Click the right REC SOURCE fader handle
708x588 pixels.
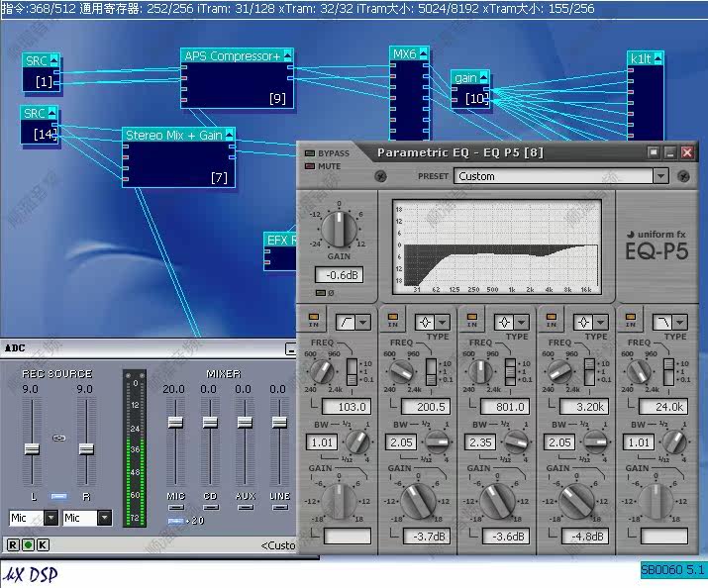coord(86,449)
